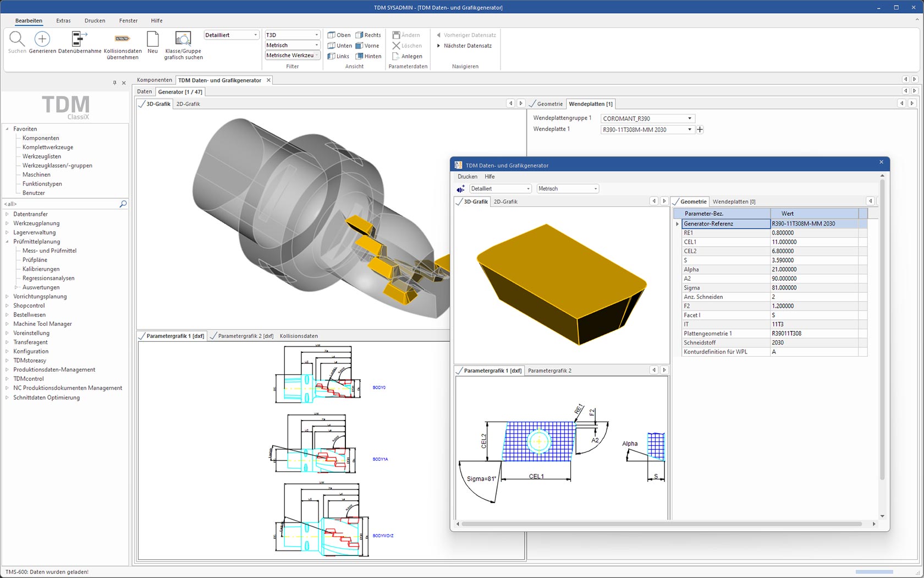
Task: Go to Vorheriger Datensatz
Action: click(x=466, y=35)
